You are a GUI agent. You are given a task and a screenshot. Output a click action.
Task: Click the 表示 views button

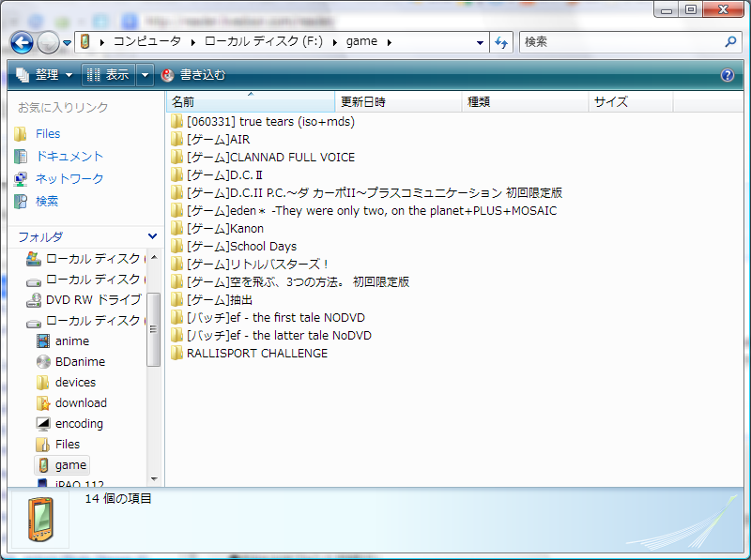coord(109,75)
